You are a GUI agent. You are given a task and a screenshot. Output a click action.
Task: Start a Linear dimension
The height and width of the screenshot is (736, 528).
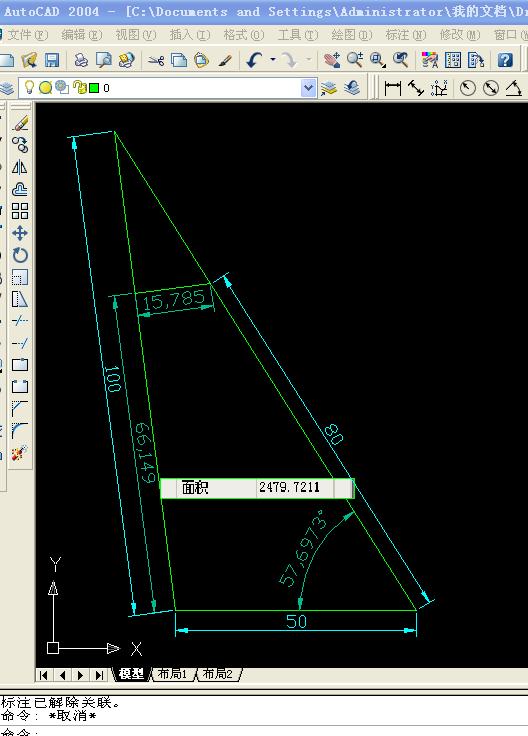click(x=393, y=88)
